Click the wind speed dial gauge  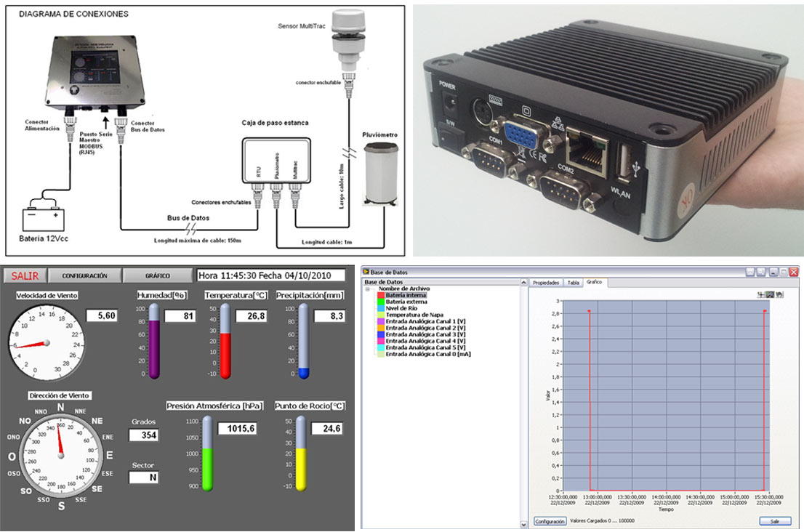[x=46, y=341]
